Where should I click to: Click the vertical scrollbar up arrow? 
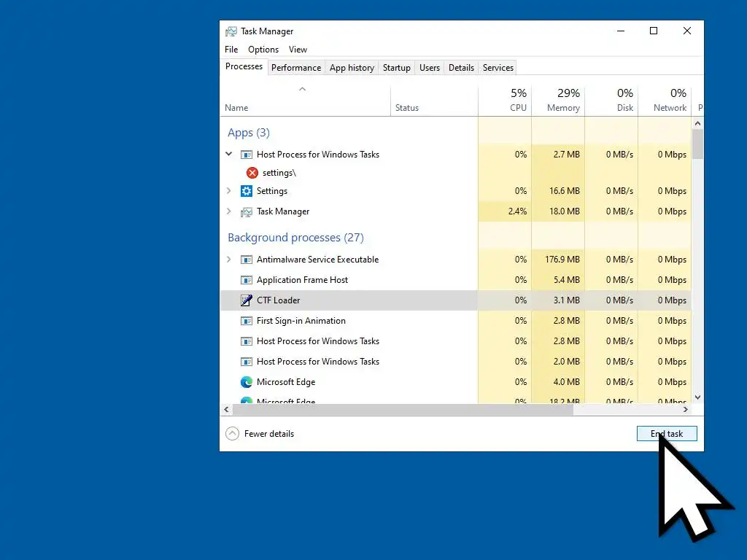(697, 123)
